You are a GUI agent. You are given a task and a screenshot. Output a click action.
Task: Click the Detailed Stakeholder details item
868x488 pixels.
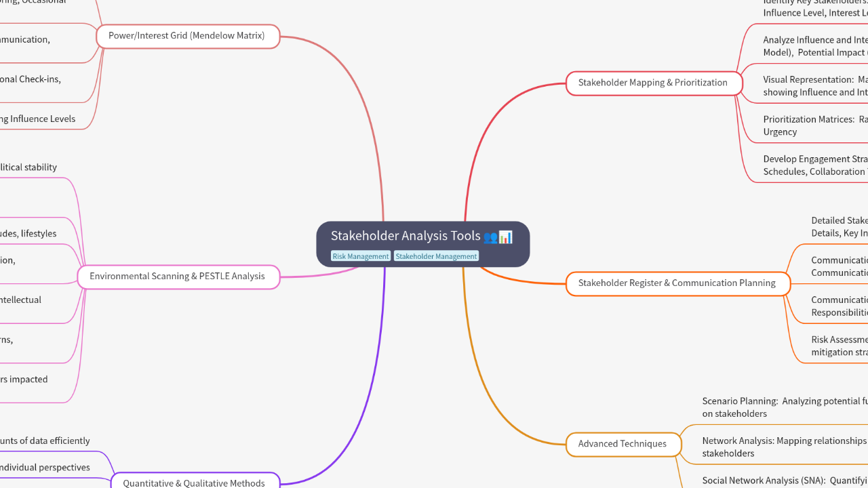(x=840, y=226)
